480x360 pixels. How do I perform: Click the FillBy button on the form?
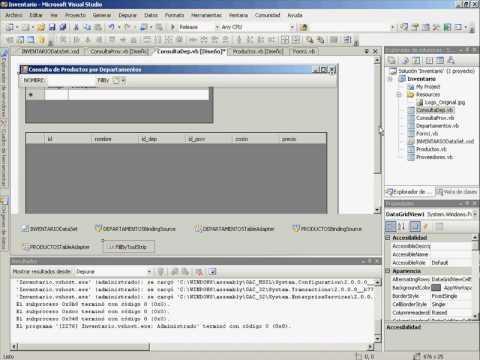[x=103, y=80]
